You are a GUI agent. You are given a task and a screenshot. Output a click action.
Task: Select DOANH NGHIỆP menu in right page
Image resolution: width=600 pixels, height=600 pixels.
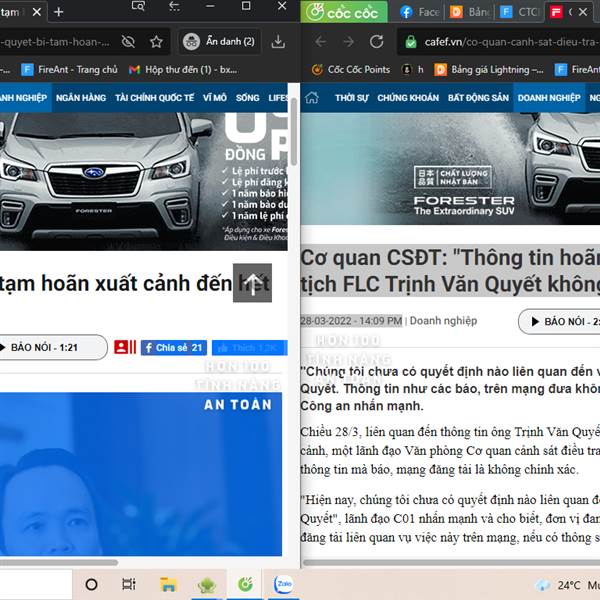(x=549, y=98)
